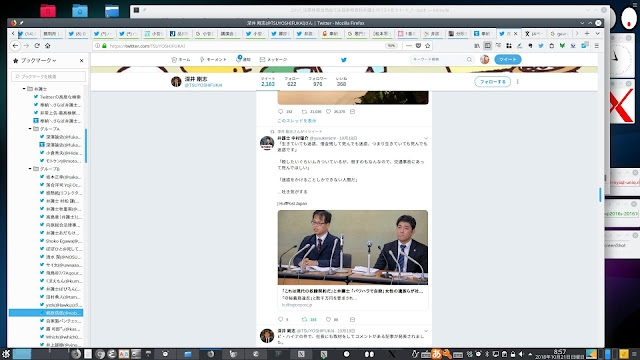Go back using Firefox back arrow
The width and height of the screenshot is (640, 360).
coord(15,46)
